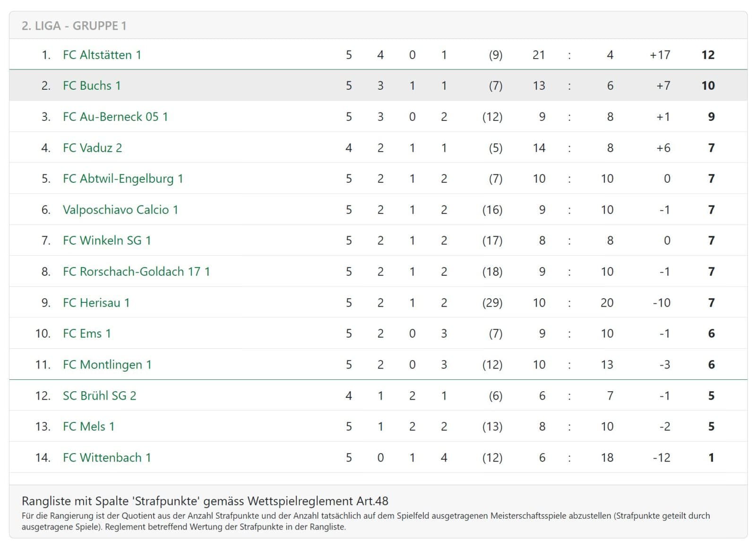Open the SC Brühl SG 2 link

(99, 395)
